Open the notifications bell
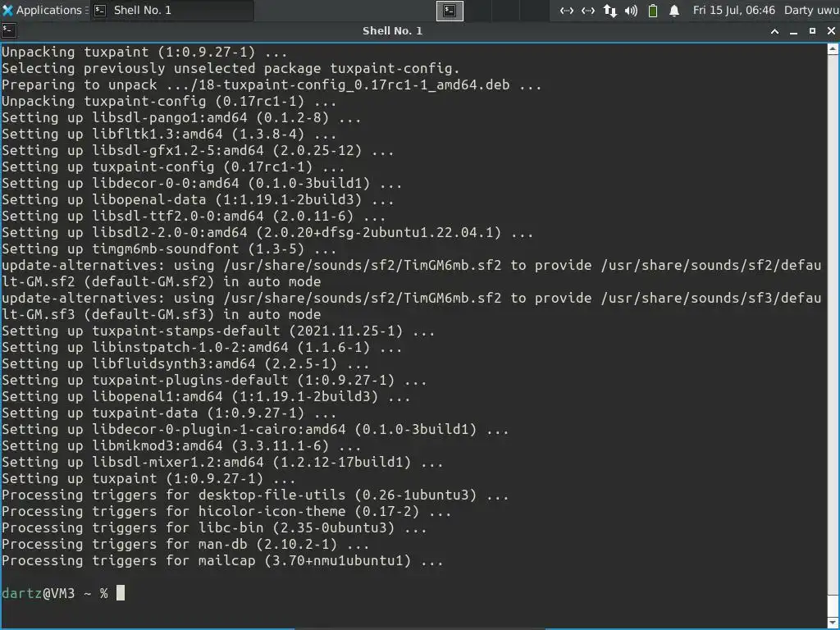 [x=674, y=10]
